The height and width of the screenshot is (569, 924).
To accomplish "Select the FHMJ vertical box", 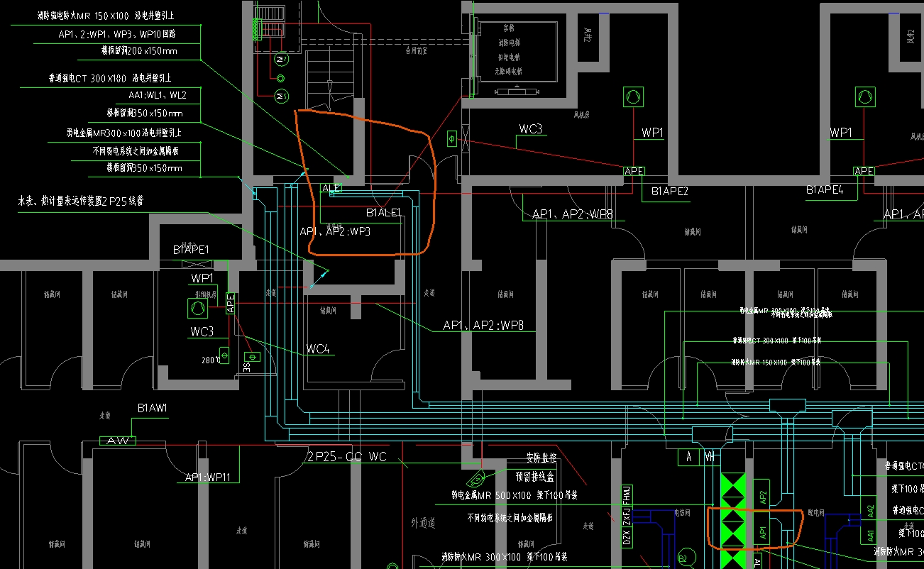I will [627, 497].
